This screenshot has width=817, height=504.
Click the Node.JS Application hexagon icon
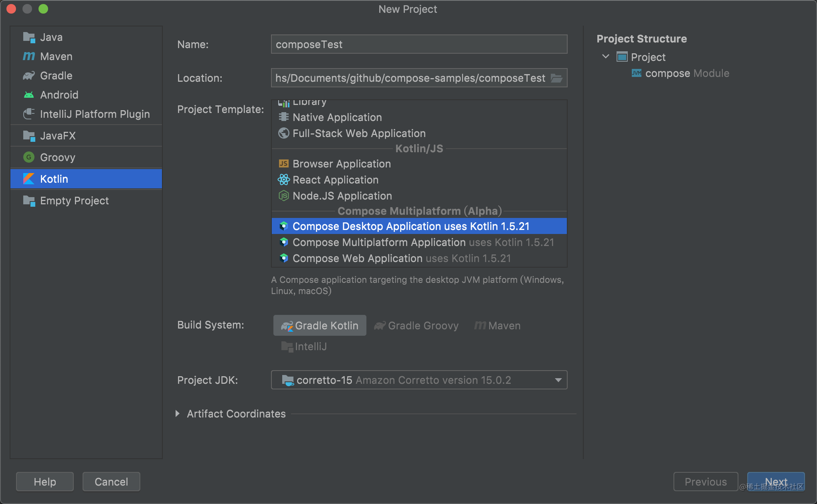(x=283, y=196)
